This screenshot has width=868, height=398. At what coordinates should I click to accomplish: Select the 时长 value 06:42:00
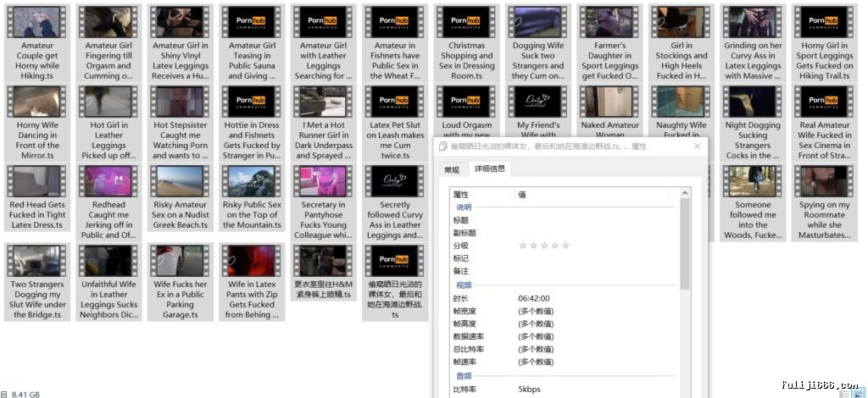(x=534, y=298)
